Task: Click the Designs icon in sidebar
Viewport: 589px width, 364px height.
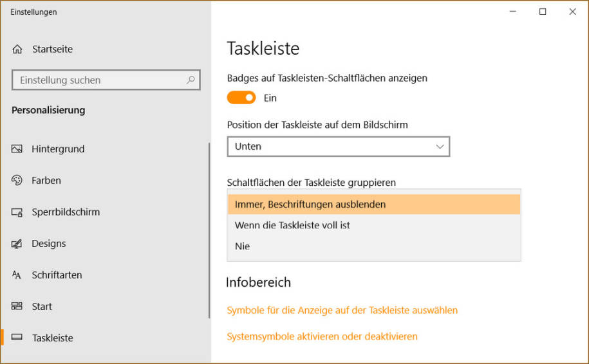Action: [17, 244]
